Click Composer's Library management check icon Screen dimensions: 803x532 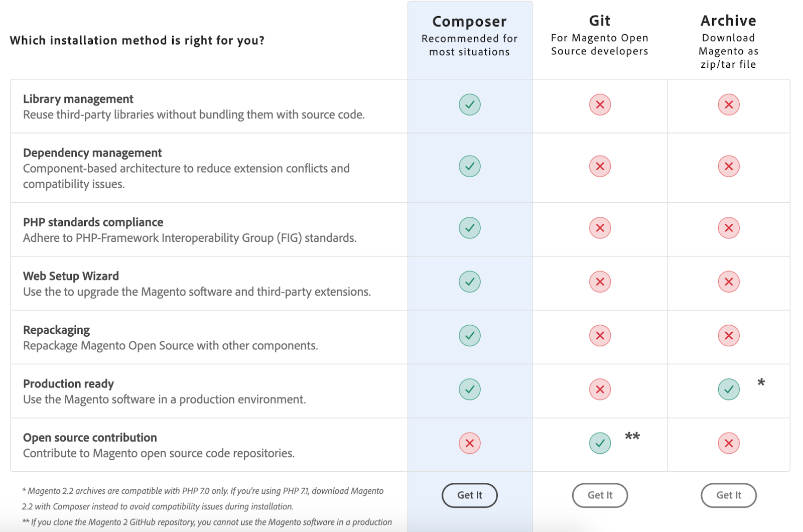pos(470,105)
